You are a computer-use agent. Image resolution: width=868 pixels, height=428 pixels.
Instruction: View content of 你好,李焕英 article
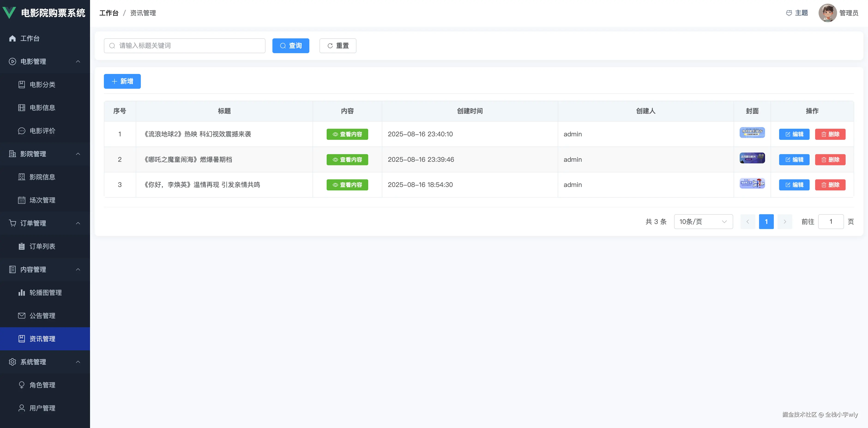point(347,185)
